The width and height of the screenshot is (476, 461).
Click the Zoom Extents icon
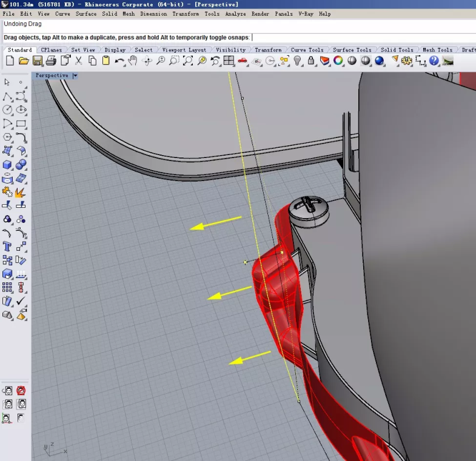(188, 61)
